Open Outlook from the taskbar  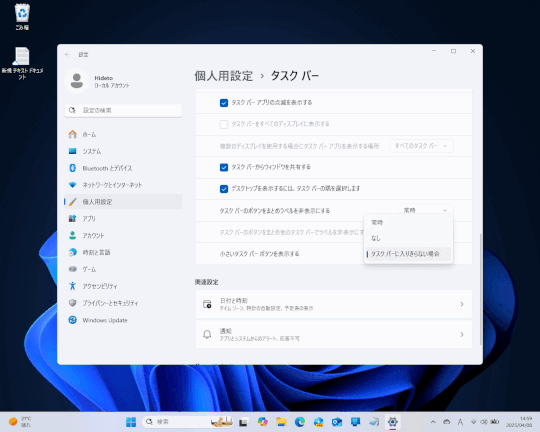(x=337, y=422)
